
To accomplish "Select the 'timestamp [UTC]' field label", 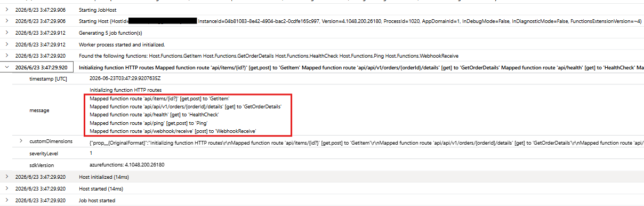I will tap(48, 78).
